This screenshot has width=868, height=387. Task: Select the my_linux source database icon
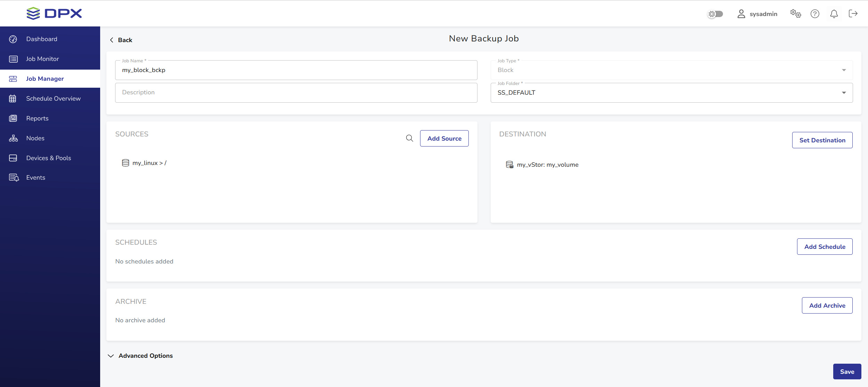126,163
